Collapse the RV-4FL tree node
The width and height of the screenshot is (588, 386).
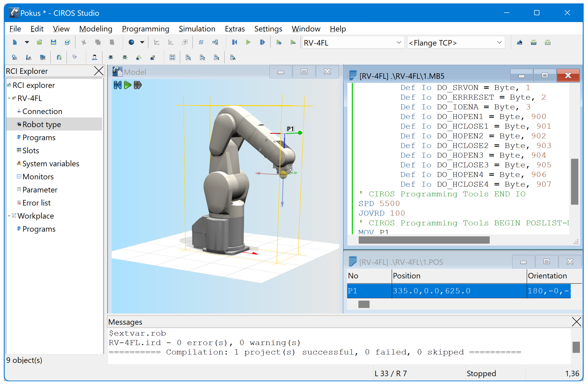pos(9,98)
